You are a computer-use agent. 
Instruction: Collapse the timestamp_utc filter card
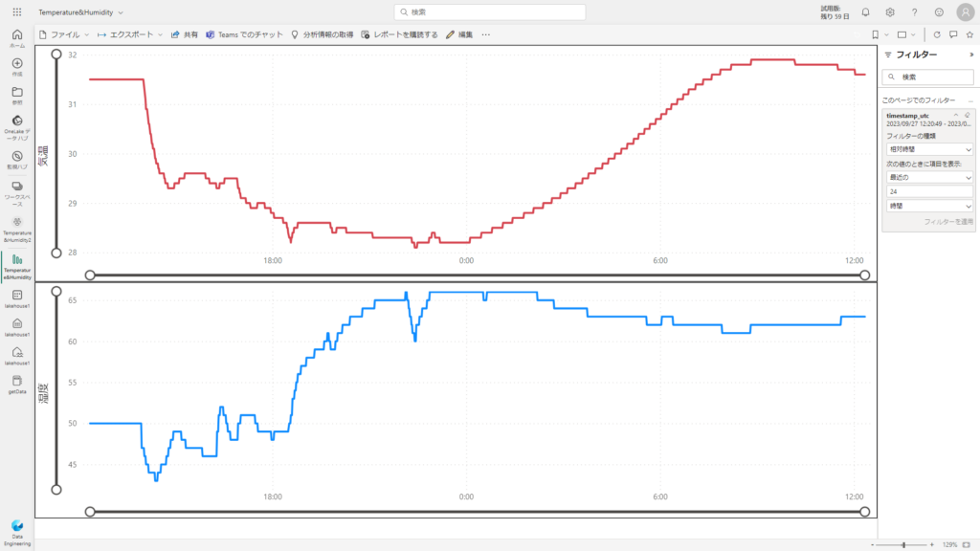pos(955,115)
